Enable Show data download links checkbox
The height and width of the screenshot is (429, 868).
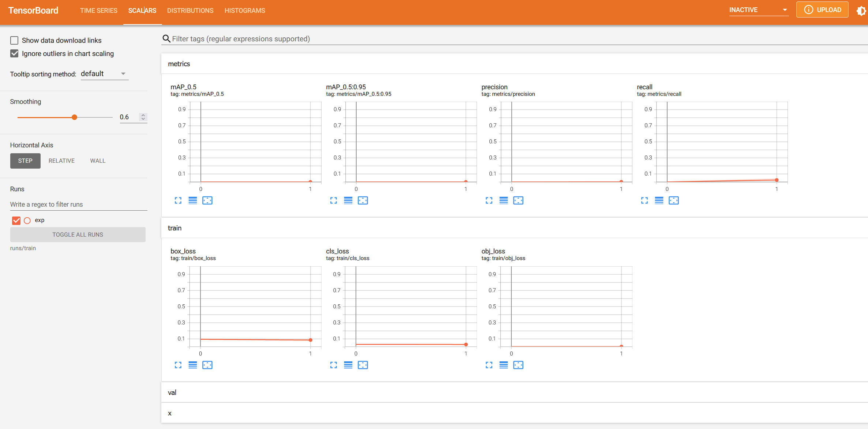[14, 40]
